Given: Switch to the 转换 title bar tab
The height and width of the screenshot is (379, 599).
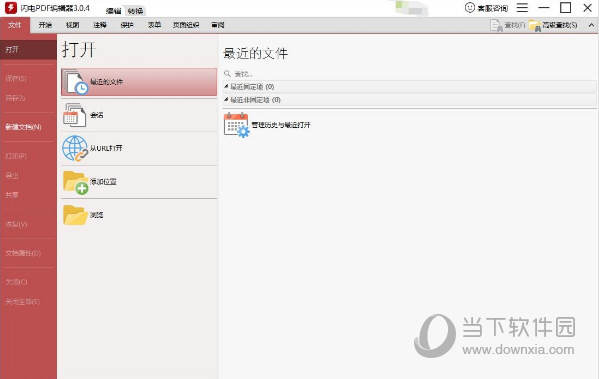Looking at the screenshot, I should click(135, 11).
